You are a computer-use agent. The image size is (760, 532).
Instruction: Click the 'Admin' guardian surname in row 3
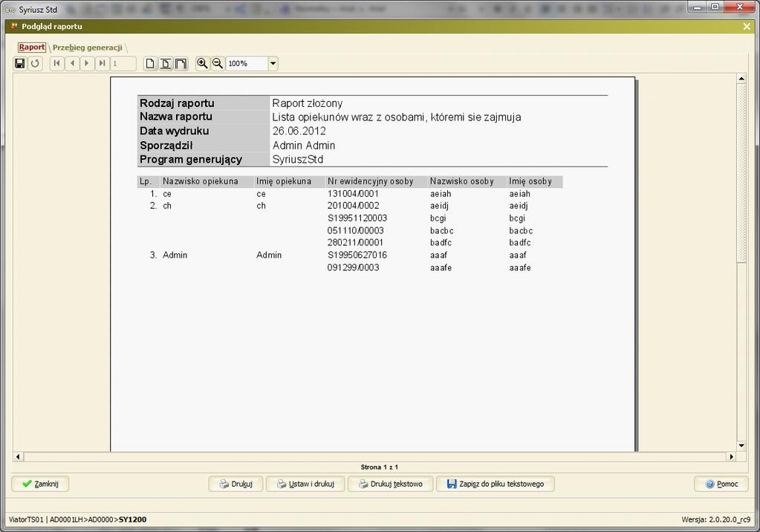175,255
